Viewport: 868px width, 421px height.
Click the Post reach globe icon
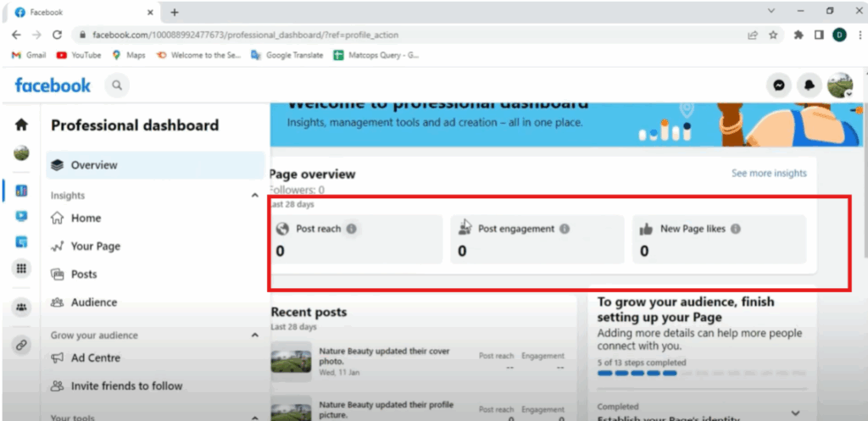(x=283, y=229)
